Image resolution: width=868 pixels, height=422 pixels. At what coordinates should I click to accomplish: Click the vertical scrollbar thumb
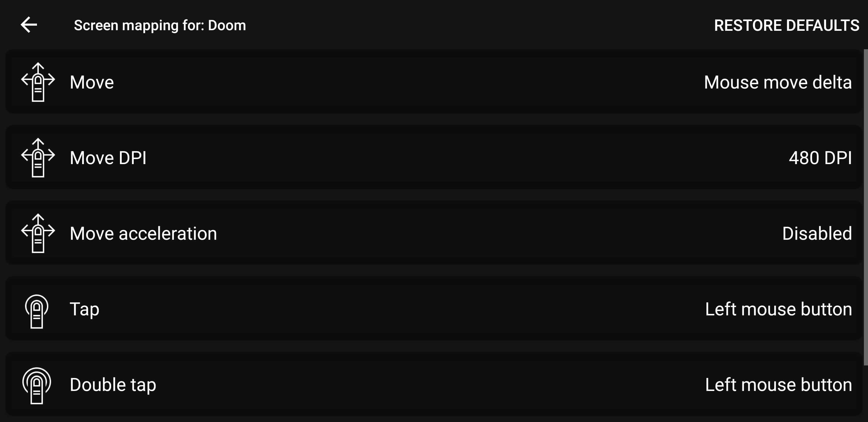click(865, 207)
